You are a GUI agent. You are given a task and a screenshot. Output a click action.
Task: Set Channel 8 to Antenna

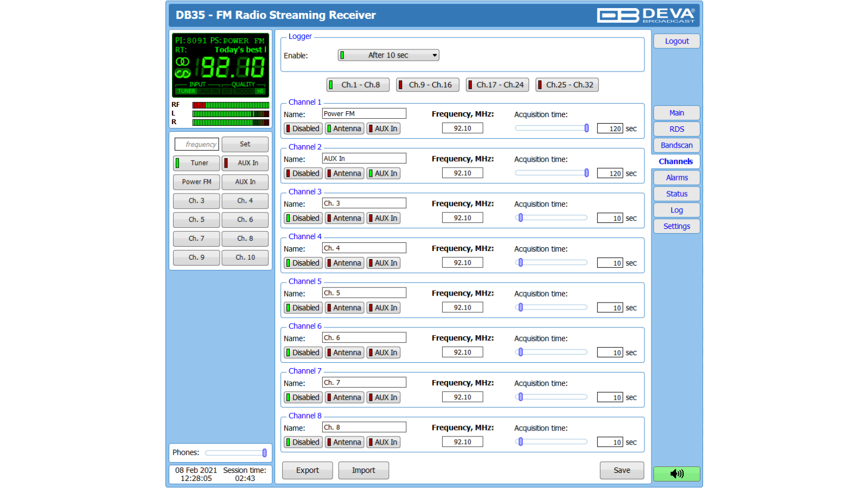click(344, 442)
